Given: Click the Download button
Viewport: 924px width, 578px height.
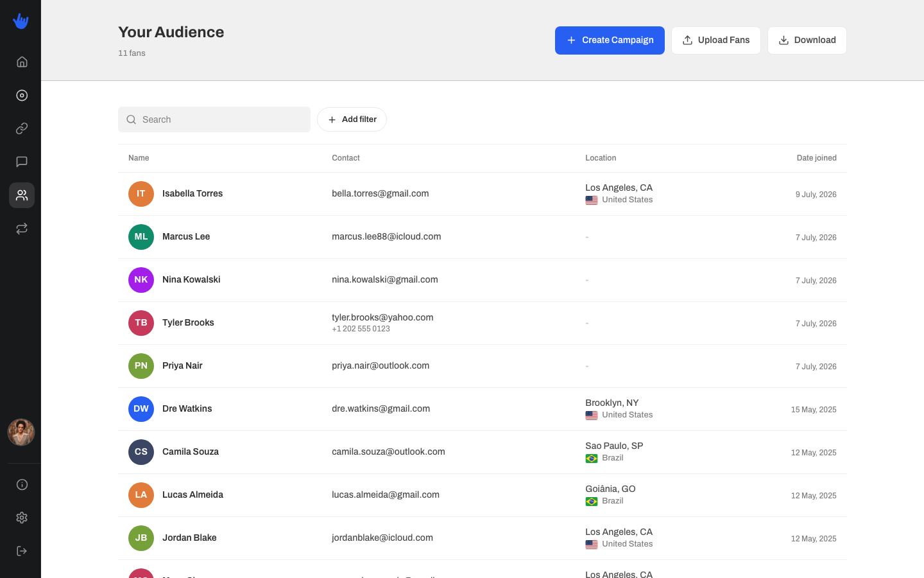Looking at the screenshot, I should click(807, 40).
